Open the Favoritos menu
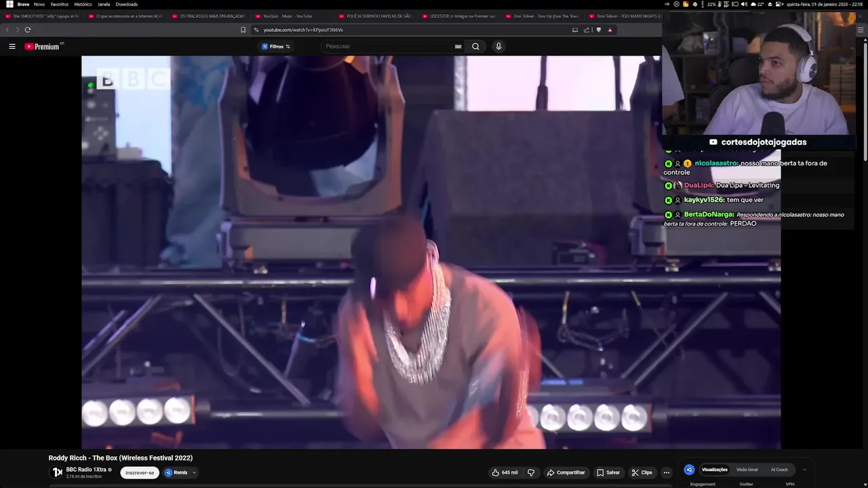 [x=60, y=4]
